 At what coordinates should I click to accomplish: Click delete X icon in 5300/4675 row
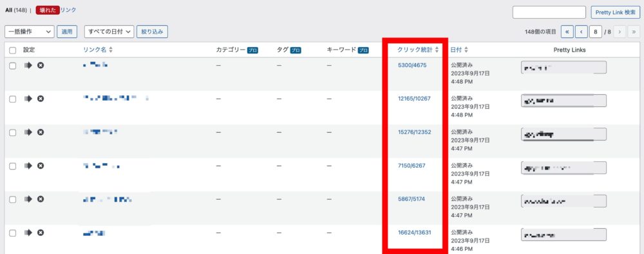(40, 65)
